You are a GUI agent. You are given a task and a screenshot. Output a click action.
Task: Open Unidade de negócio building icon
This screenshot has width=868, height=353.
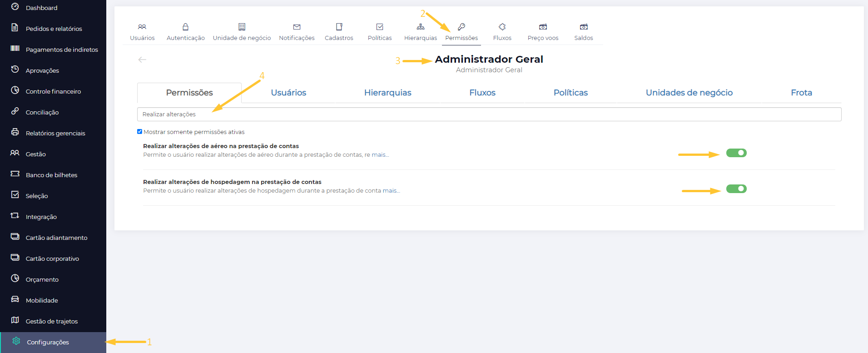pyautogui.click(x=242, y=27)
